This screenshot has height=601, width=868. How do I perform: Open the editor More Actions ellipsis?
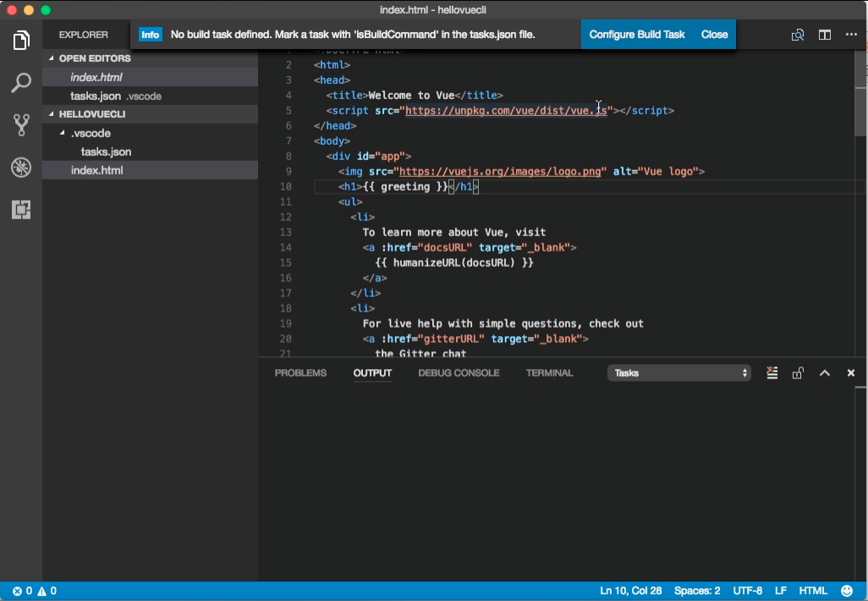(851, 35)
